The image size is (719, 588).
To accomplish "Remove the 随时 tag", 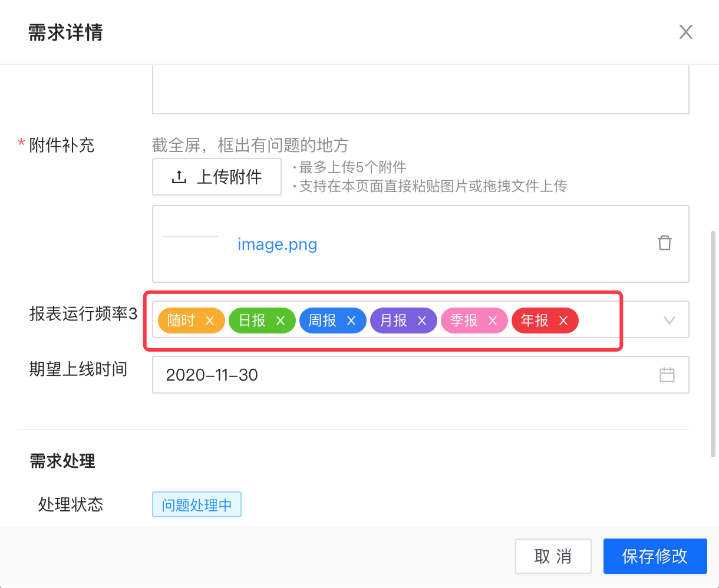I will [x=210, y=321].
